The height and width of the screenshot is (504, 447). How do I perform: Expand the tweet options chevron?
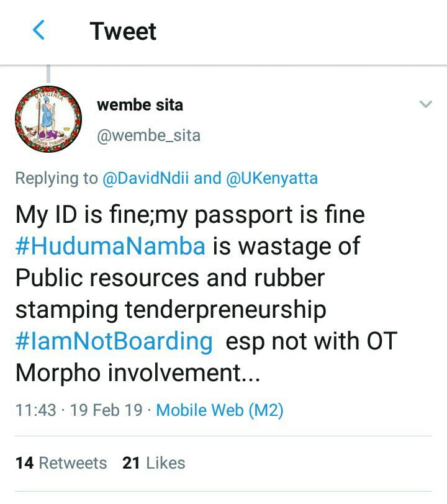425,104
